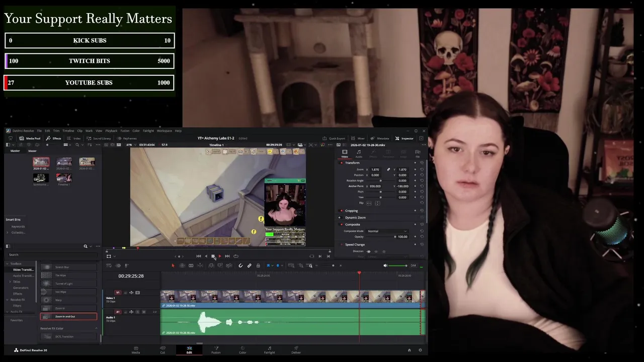Show the Metadata panel
The width and height of the screenshot is (644, 362).
[380, 139]
